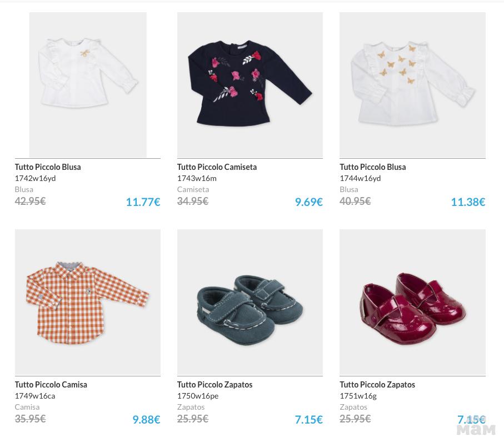Click the product code 1743w16m

(197, 178)
